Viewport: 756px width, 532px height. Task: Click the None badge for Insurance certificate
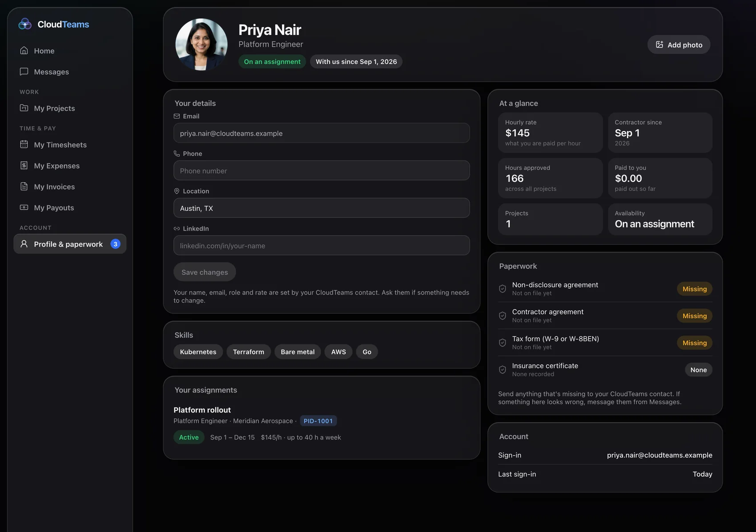pos(699,370)
